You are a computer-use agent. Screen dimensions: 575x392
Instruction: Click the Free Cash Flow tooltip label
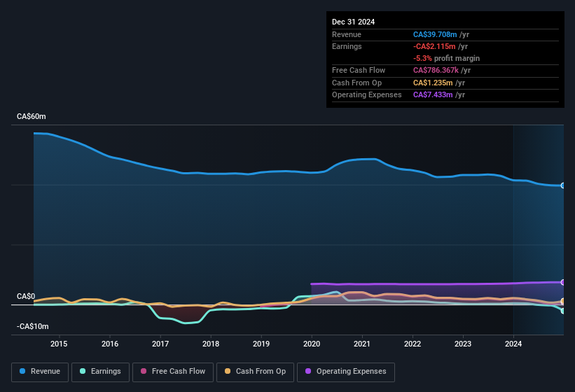[x=359, y=70]
